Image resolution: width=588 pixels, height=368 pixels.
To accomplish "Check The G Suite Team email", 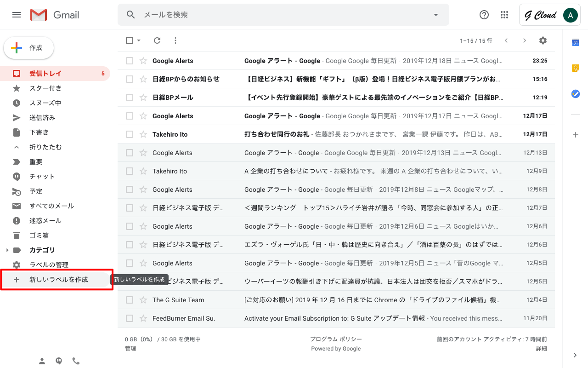I will tap(130, 300).
